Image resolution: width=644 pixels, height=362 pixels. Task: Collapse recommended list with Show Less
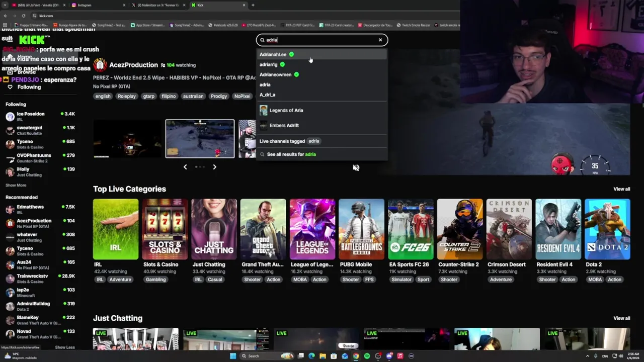click(64, 347)
